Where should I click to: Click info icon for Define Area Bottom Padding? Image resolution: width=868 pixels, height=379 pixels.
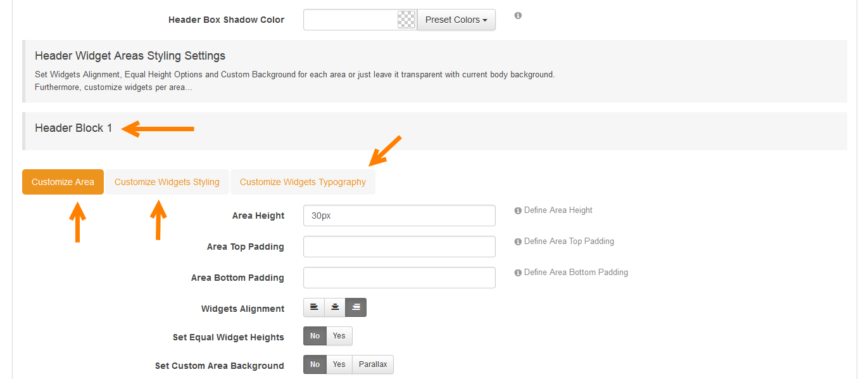tap(518, 273)
